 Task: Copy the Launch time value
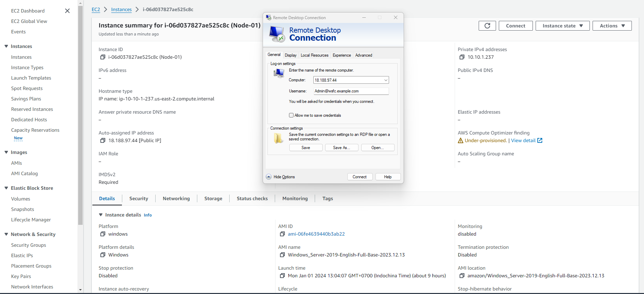(282, 276)
